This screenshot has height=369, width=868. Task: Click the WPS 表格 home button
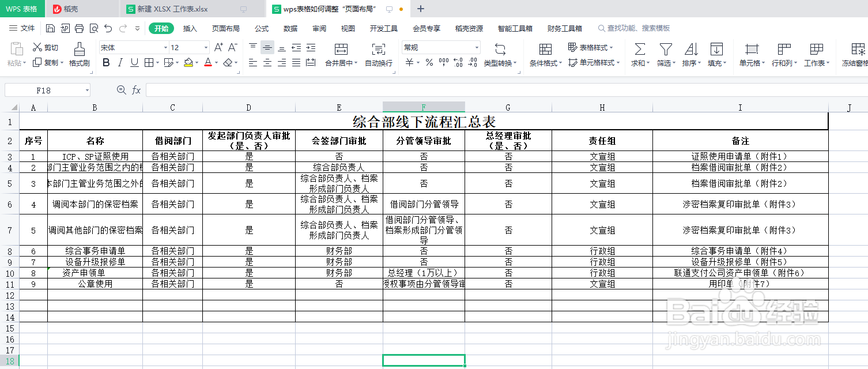point(22,9)
